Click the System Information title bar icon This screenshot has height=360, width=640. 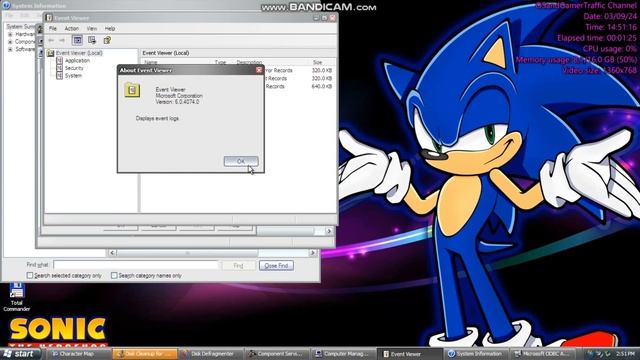coord(6,5)
